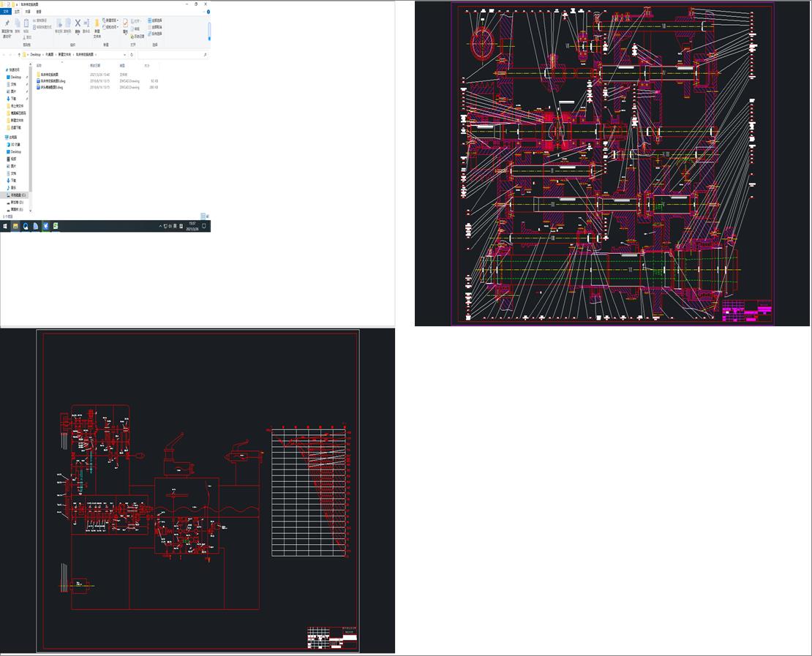Switch to large icons view using the status bar icon

pos(208,216)
